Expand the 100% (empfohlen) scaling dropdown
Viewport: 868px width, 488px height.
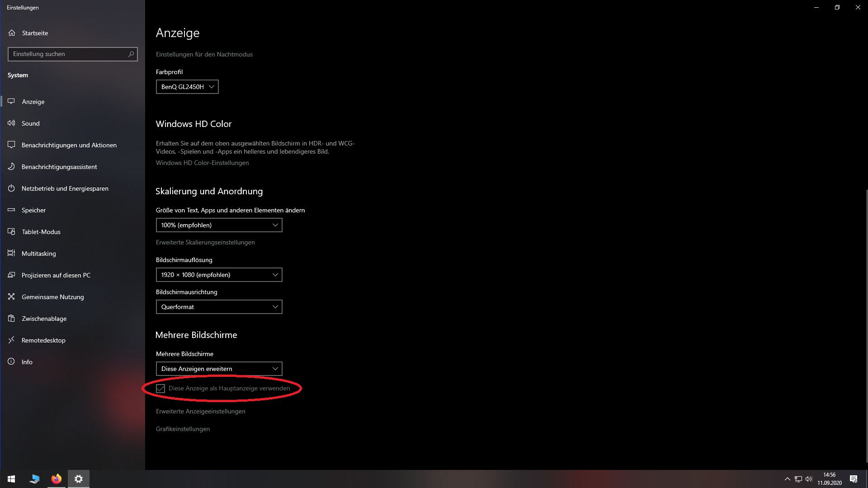coord(219,225)
